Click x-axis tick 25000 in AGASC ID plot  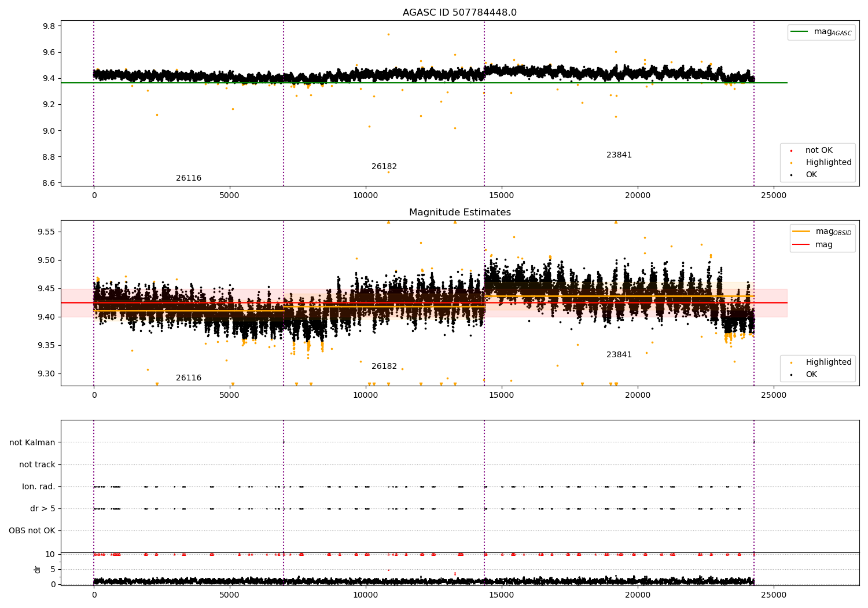[x=774, y=196]
